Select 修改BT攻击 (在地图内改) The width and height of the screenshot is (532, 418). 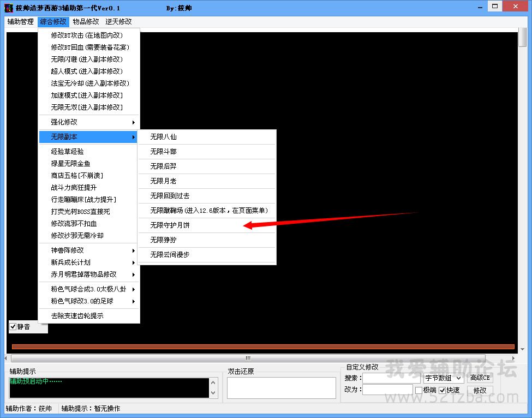pyautogui.click(x=89, y=35)
